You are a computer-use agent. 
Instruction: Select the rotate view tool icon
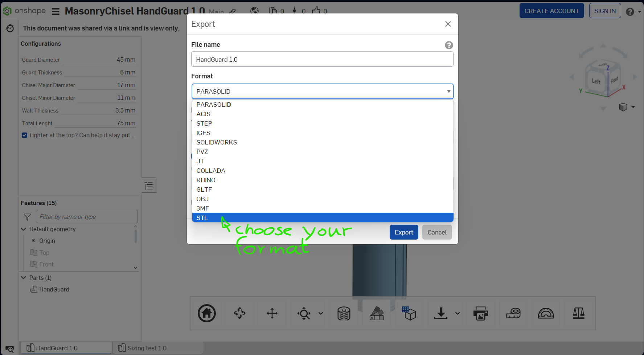click(x=239, y=313)
